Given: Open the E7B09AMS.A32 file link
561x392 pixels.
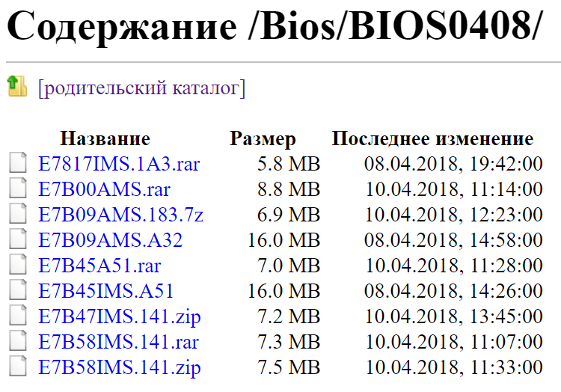Looking at the screenshot, I should [110, 241].
